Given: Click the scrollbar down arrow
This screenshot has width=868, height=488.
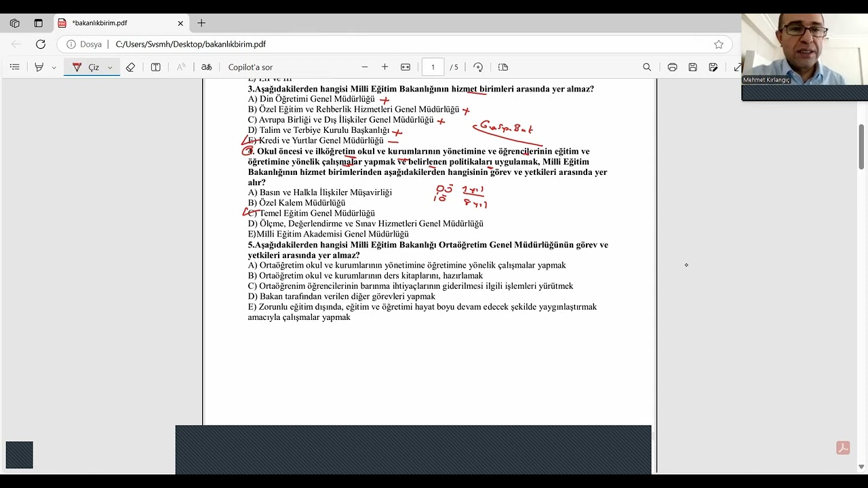Looking at the screenshot, I should [861, 467].
